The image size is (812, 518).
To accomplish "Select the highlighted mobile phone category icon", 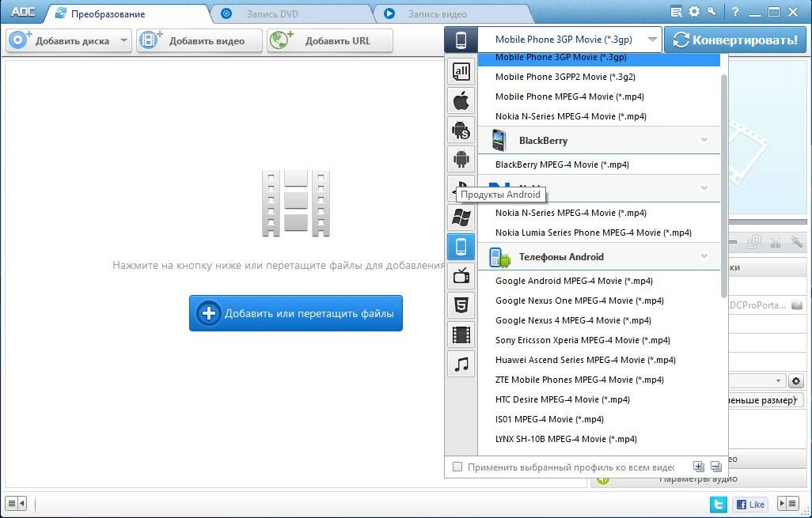I will [x=461, y=246].
